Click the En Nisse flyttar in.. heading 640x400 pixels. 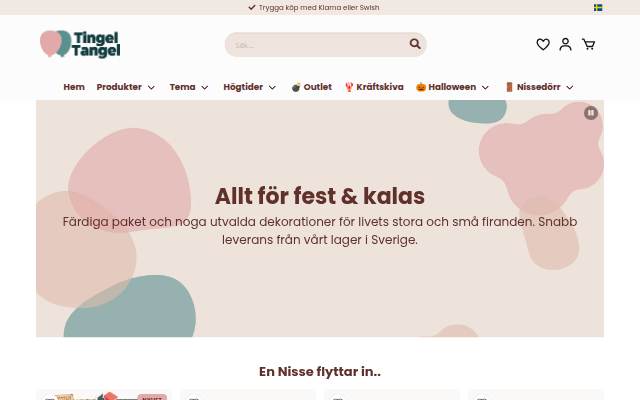pyautogui.click(x=320, y=372)
